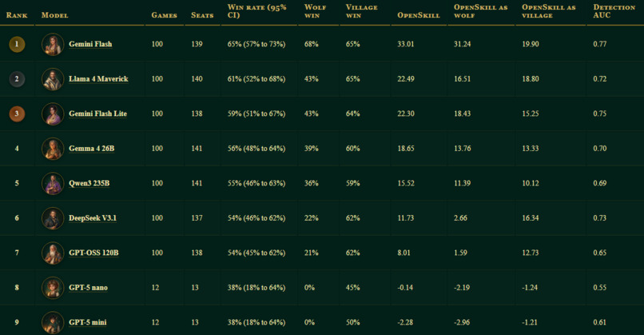Open the GPT-5 nano model link
Screen dimensions: 644x335
pyautogui.click(x=89, y=288)
